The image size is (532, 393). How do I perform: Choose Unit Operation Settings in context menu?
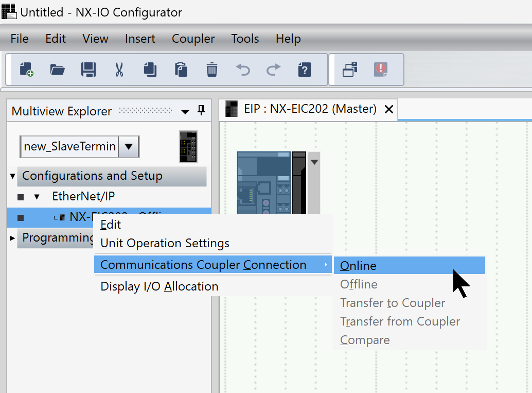pos(165,243)
